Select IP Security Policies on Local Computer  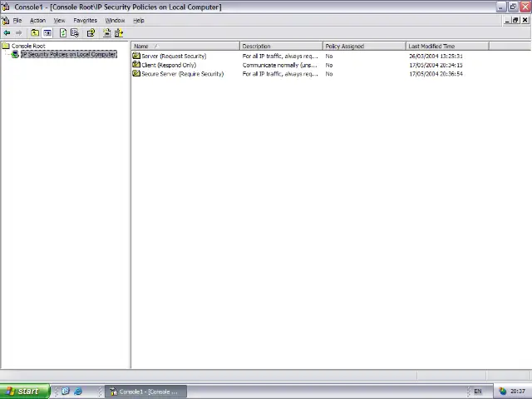coord(68,55)
